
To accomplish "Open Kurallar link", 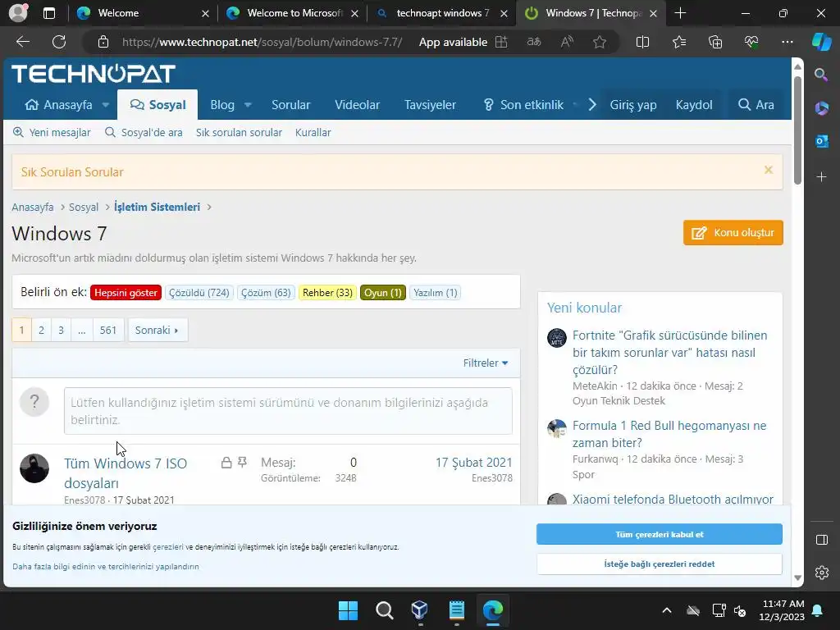I will [313, 132].
